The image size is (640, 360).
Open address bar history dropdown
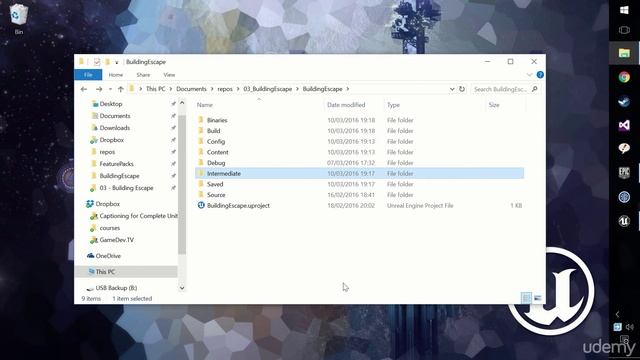pos(452,89)
